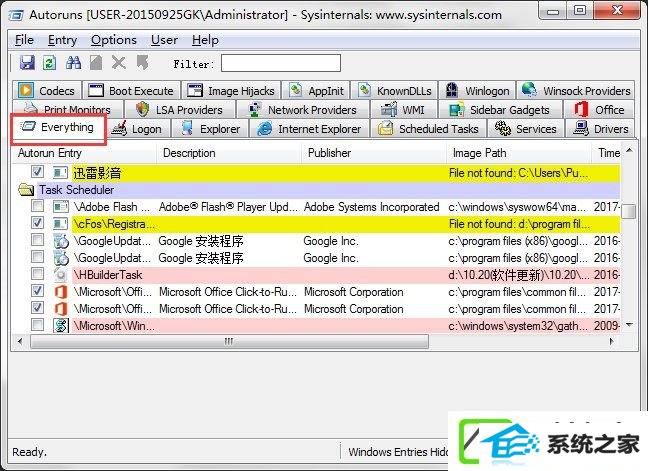This screenshot has height=471, width=648.
Task: Switch to the Logon tab
Action: 140,129
